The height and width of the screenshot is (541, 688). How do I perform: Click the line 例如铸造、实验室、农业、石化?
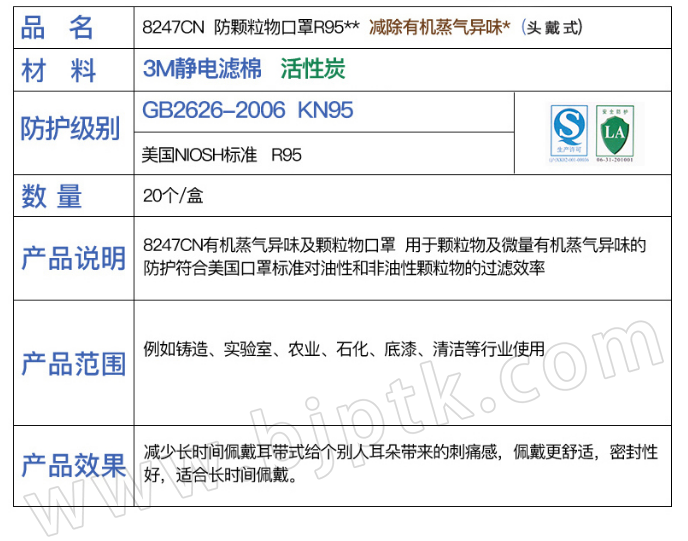344,349
